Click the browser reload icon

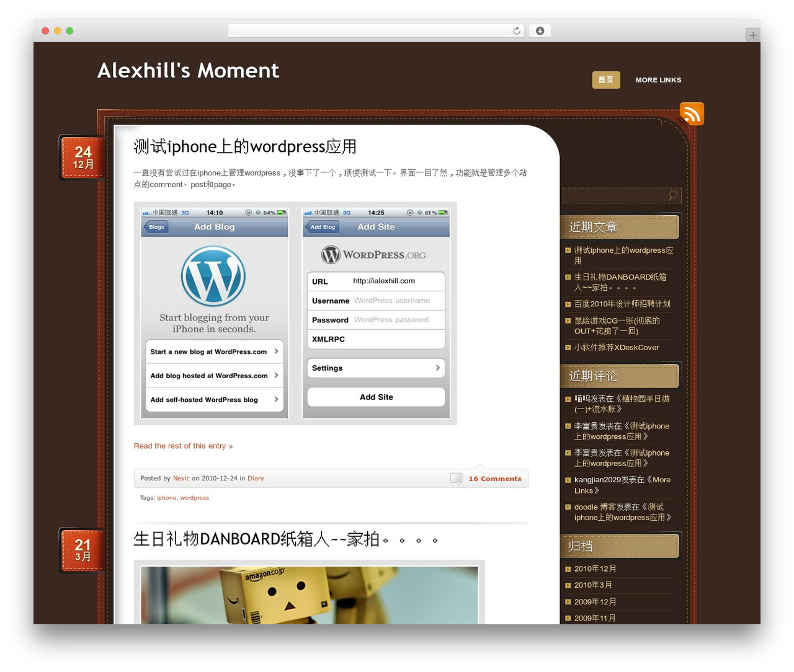[x=516, y=31]
